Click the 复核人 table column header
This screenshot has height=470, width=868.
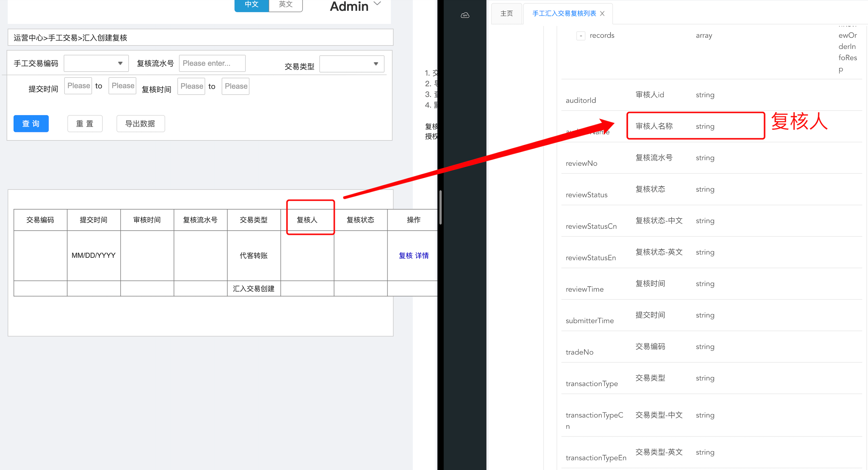point(307,220)
